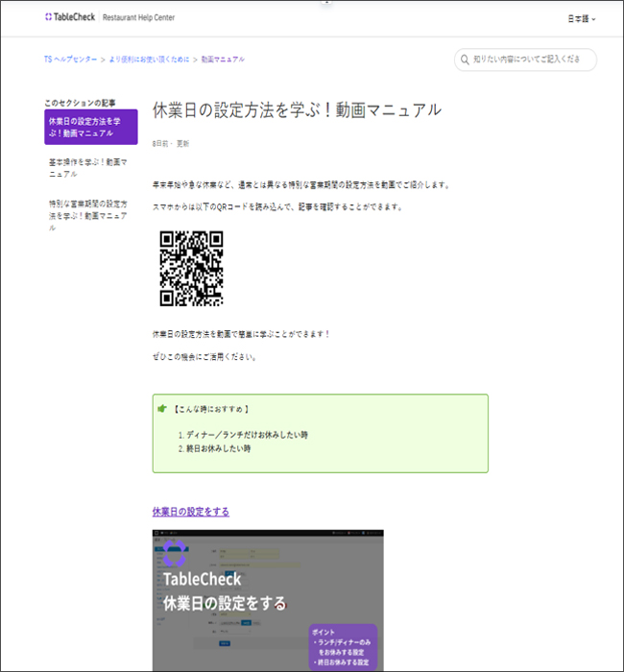Click the QR code image
The width and height of the screenshot is (624, 672).
(x=192, y=268)
